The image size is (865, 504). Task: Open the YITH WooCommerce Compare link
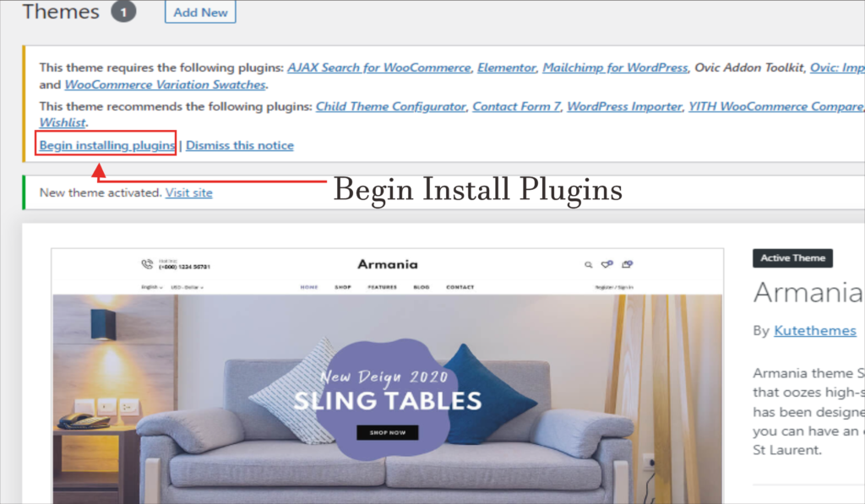(776, 106)
